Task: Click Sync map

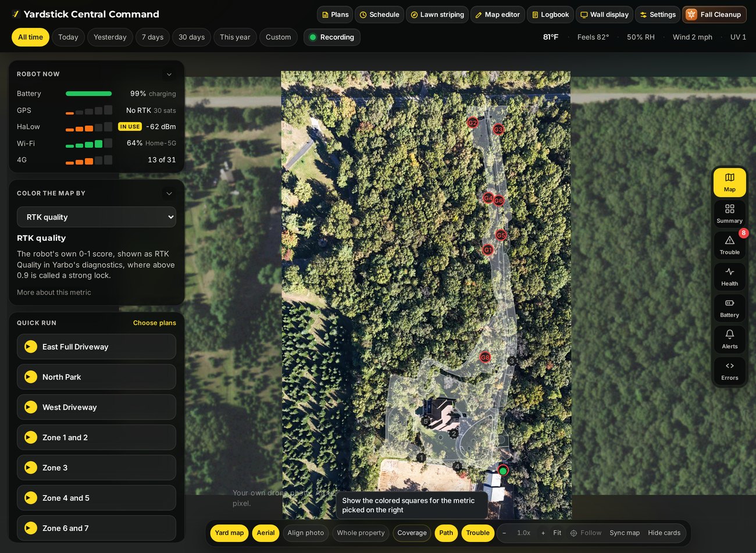Action: [x=625, y=533]
